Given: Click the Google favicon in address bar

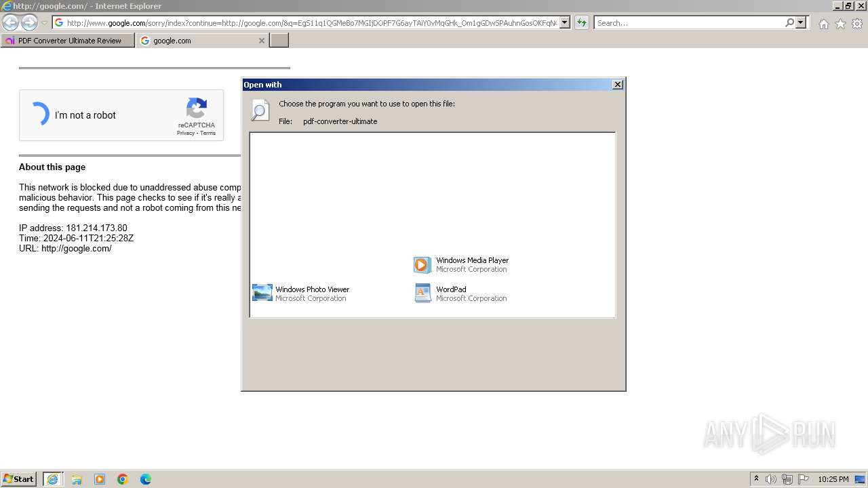Looking at the screenshot, I should (x=59, y=23).
